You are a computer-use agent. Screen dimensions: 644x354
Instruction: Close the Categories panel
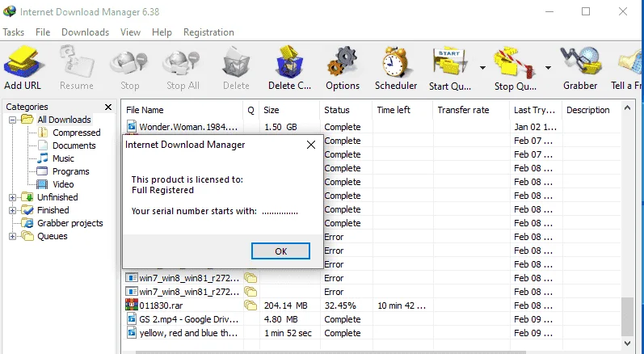coord(108,107)
